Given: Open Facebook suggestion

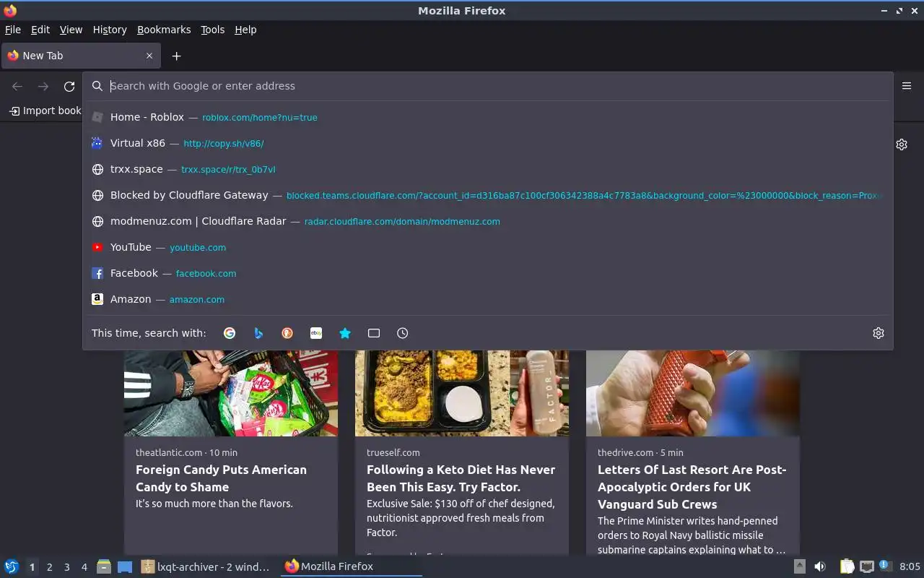Looking at the screenshot, I should pyautogui.click(x=488, y=273).
